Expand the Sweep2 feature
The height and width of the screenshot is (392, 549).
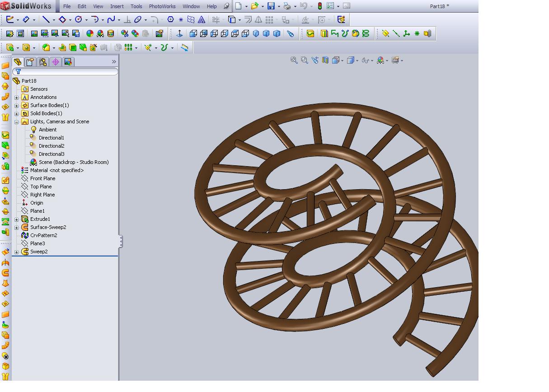17,252
